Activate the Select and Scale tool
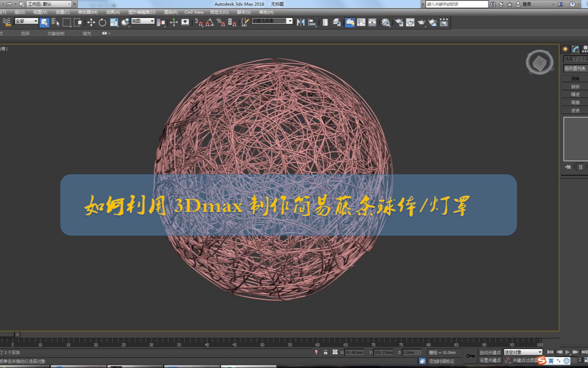 click(x=114, y=23)
